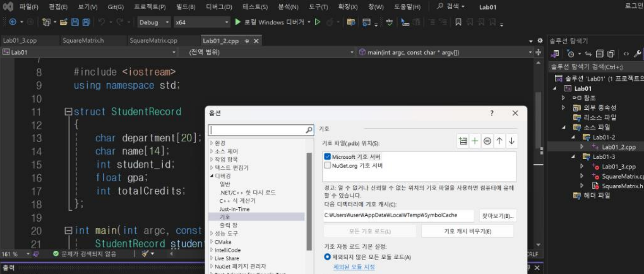Image resolution: width=644 pixels, height=274 pixels.
Task: Click the navigate backward arrow icon
Action: coord(13,22)
